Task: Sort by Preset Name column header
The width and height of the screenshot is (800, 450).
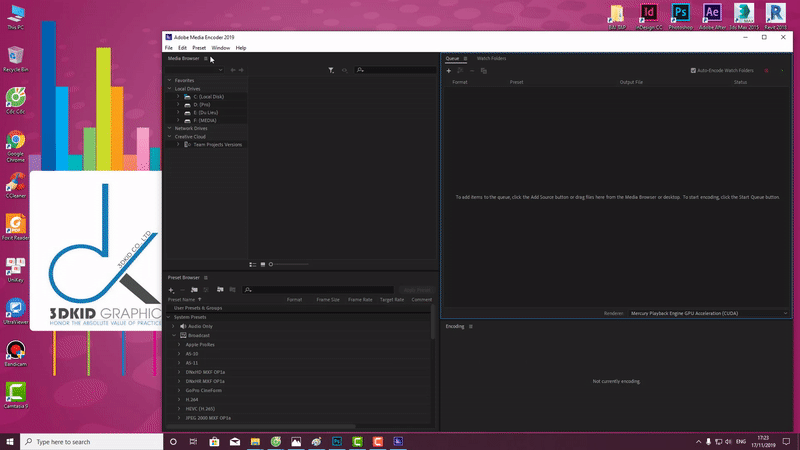Action: pos(182,300)
